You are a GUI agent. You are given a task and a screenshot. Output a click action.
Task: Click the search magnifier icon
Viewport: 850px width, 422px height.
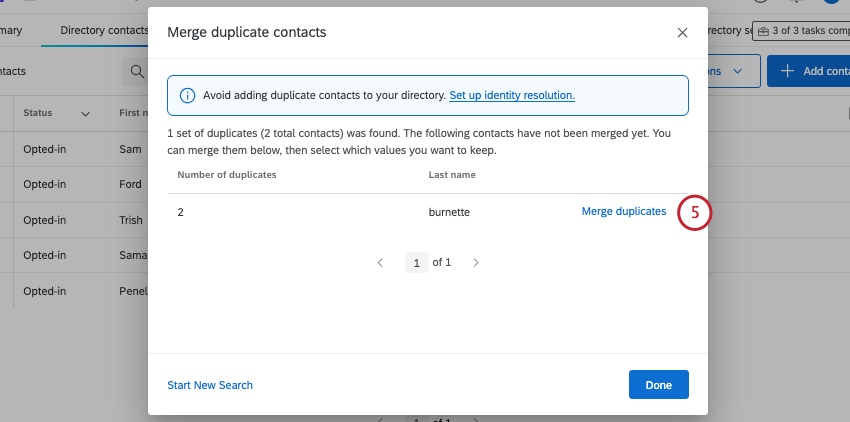pos(136,72)
